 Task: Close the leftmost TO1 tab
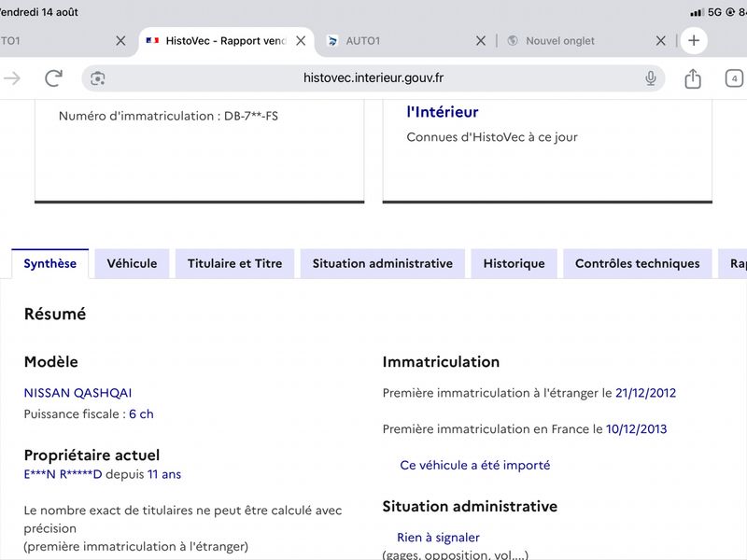pos(120,41)
